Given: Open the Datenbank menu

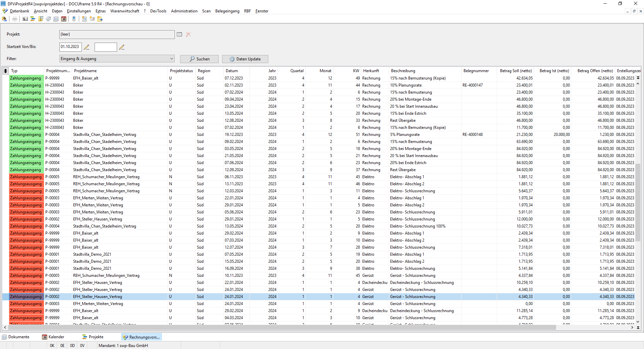Looking at the screenshot, I should coord(19,11).
